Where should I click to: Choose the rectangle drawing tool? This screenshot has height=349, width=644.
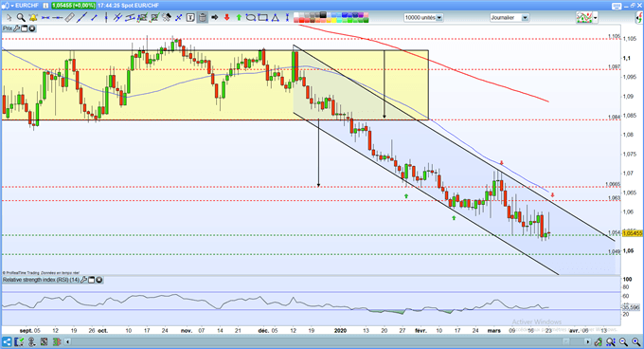(263, 17)
